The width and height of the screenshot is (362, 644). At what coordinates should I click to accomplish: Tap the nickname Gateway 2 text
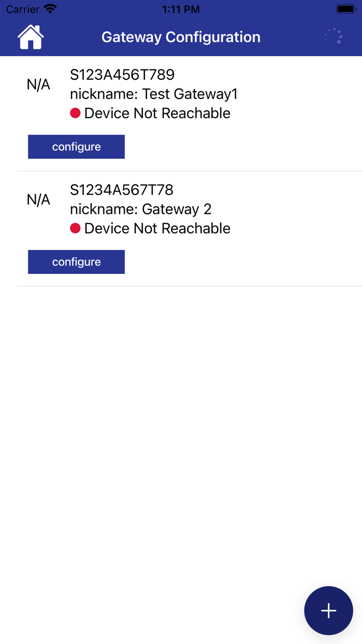coord(141,209)
